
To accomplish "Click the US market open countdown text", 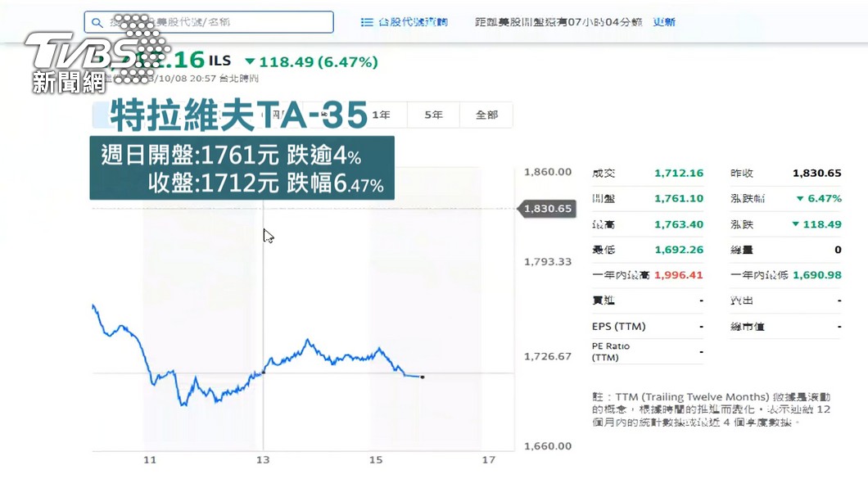I will coord(558,21).
